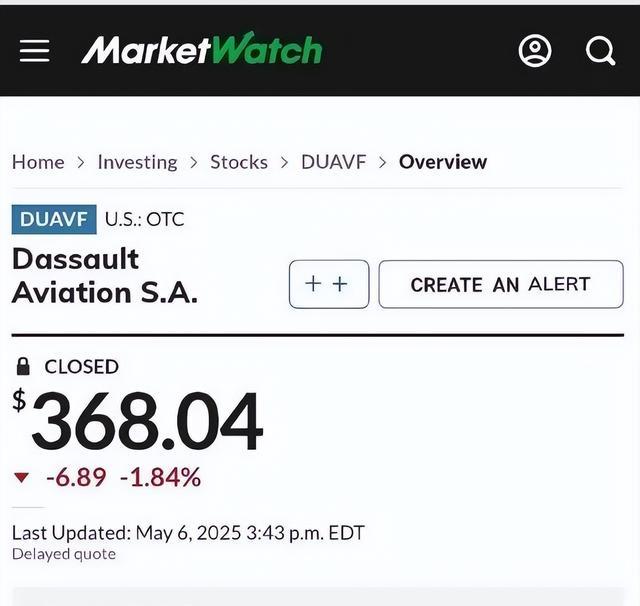Navigate to Stocks breadcrumb link

[x=239, y=162]
